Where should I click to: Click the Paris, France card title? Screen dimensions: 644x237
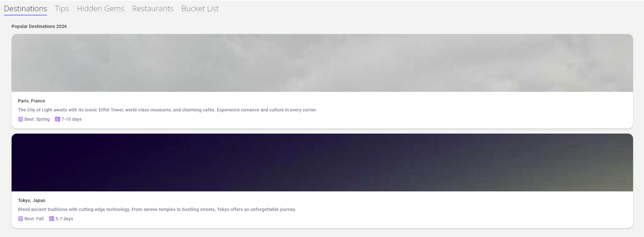tap(32, 101)
